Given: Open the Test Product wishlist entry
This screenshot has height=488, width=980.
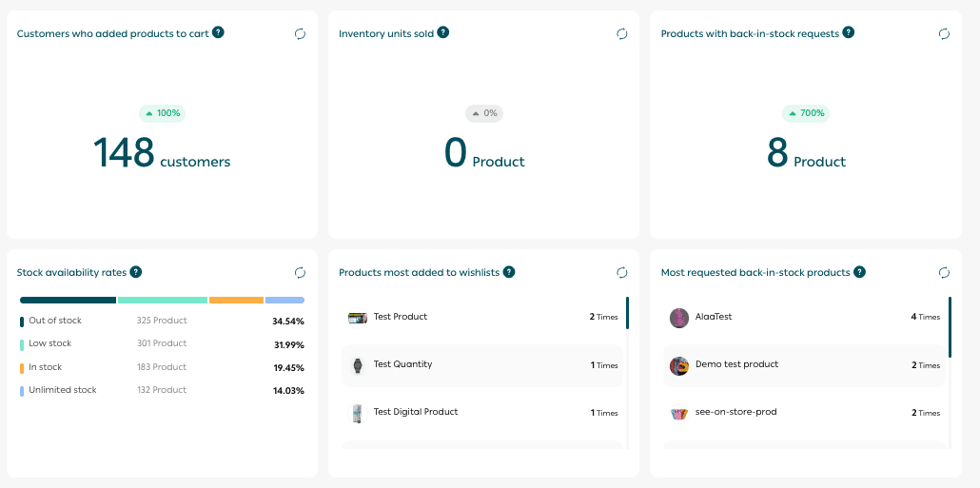Looking at the screenshot, I should click(401, 317).
